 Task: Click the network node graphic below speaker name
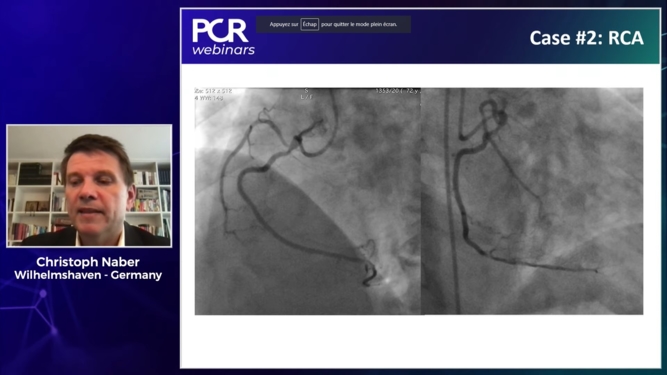43,294
